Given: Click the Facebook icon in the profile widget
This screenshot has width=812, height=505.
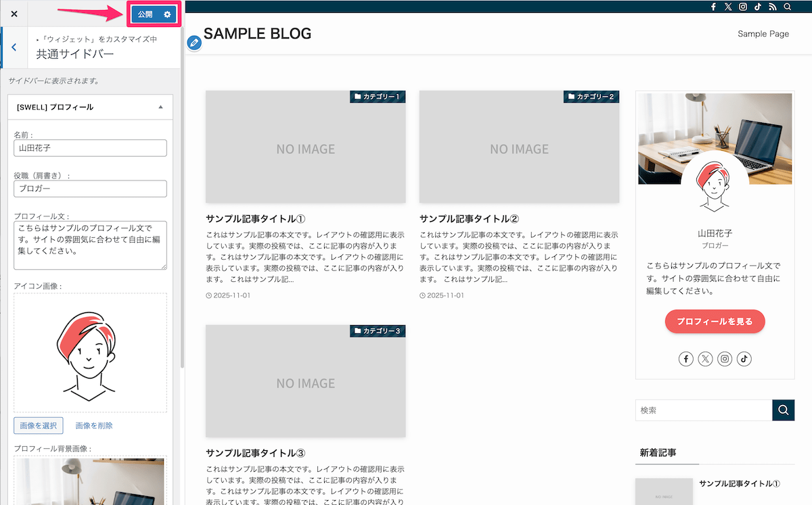Looking at the screenshot, I should click(x=686, y=358).
